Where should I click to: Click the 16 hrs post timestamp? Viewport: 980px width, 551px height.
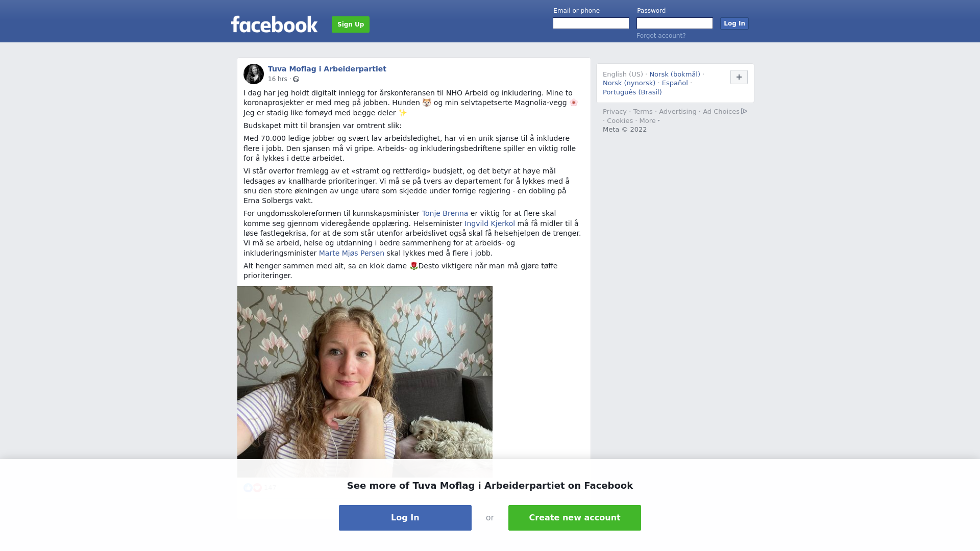coord(278,79)
